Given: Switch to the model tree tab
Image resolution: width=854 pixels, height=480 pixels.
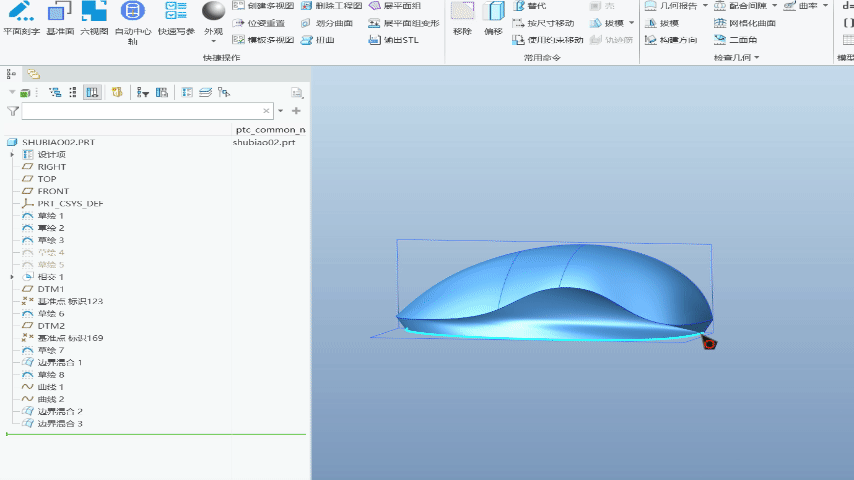Looking at the screenshot, I should point(11,74).
